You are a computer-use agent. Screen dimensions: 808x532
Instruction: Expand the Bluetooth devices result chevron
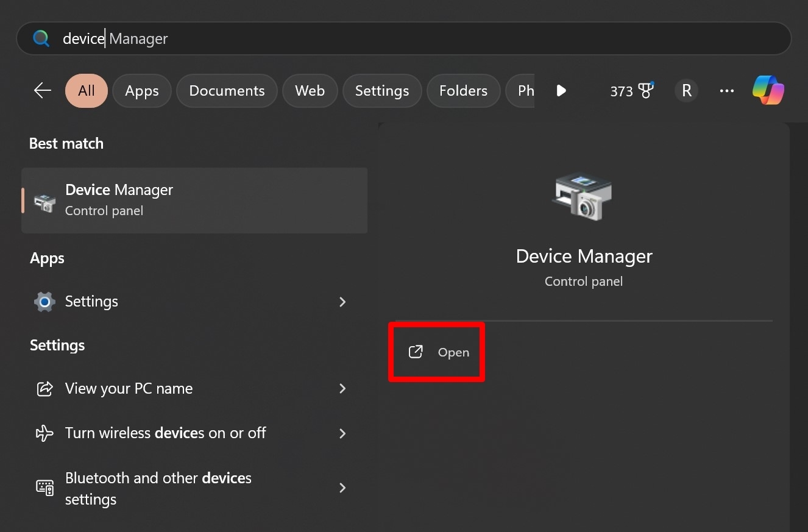[x=342, y=488]
